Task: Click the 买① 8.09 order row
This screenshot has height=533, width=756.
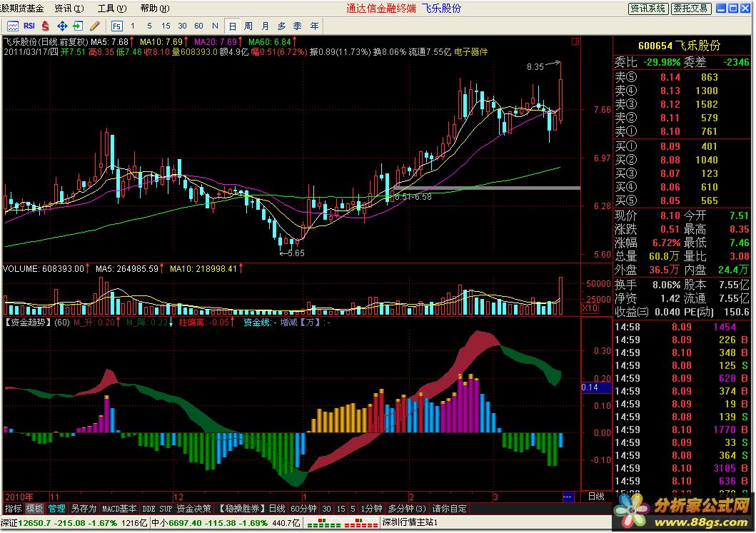Action: [x=681, y=146]
